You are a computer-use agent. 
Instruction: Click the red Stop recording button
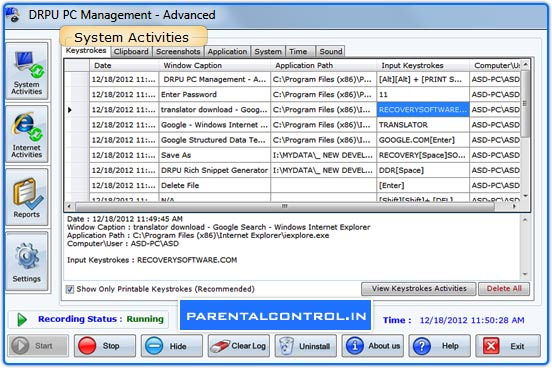(105, 346)
